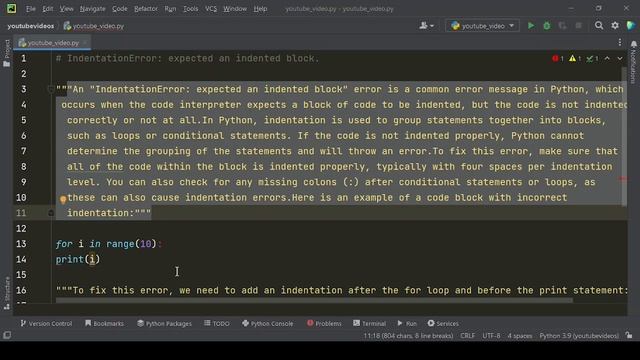
Task: Open the Run menu
Action: [x=170, y=9]
